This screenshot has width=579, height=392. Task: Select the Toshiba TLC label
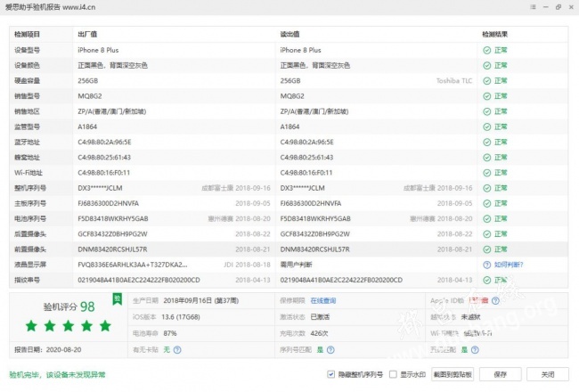(x=454, y=81)
